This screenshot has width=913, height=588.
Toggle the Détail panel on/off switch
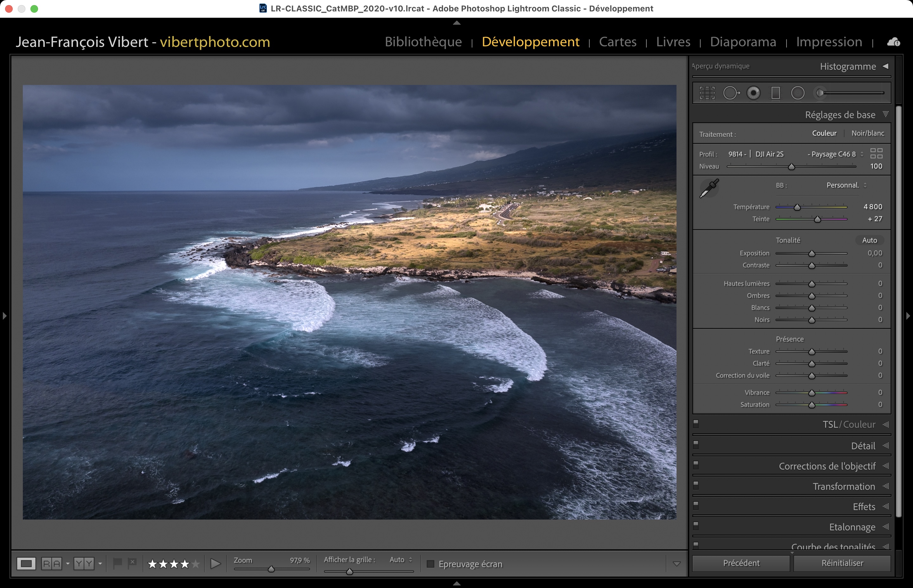(x=696, y=444)
